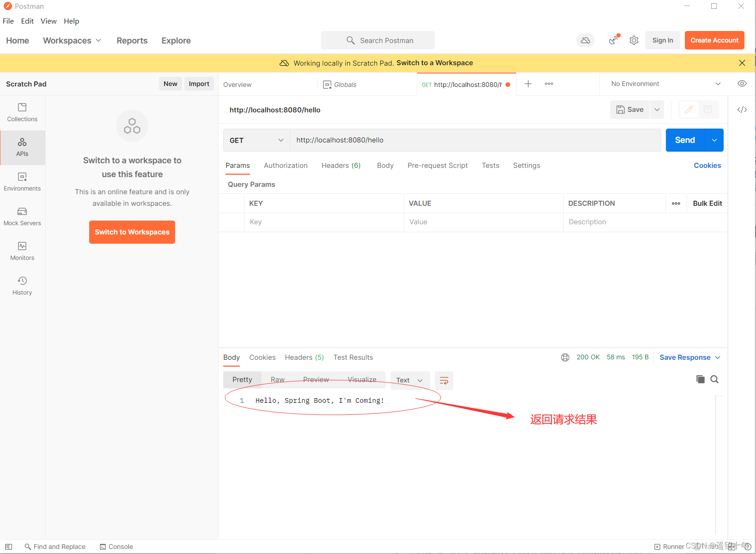Open the Environments sidebar section
Viewport: 756px width, 554px height.
click(x=22, y=182)
